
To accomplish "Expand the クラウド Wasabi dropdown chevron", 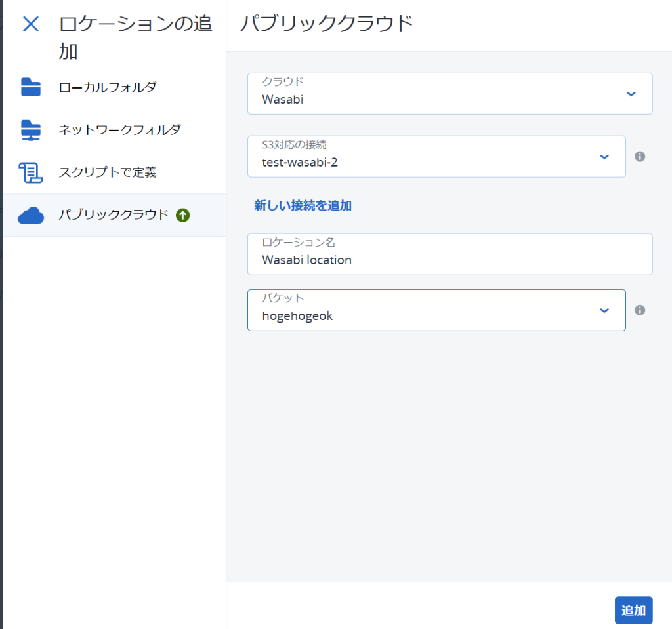I will 631,94.
